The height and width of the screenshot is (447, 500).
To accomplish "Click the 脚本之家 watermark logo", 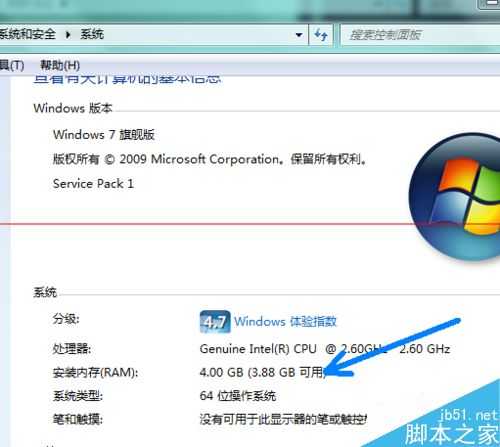I will [451, 428].
